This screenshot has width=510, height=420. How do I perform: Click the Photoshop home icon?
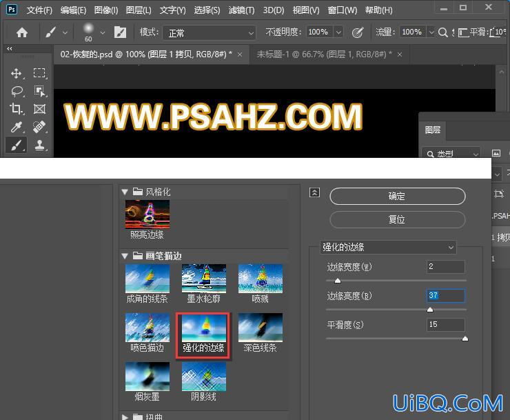click(x=22, y=32)
